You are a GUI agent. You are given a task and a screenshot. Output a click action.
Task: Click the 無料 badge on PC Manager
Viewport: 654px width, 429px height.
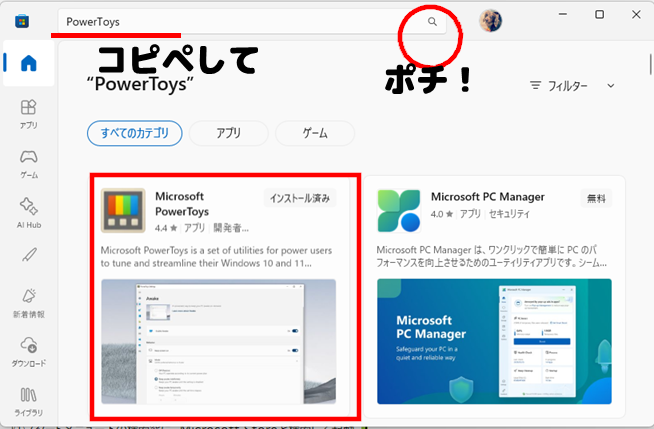(597, 198)
